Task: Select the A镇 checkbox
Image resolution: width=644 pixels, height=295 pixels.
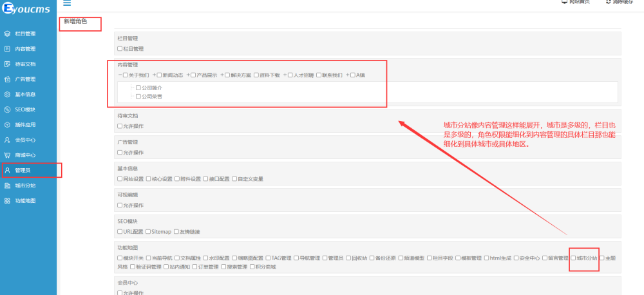Action: (x=353, y=75)
